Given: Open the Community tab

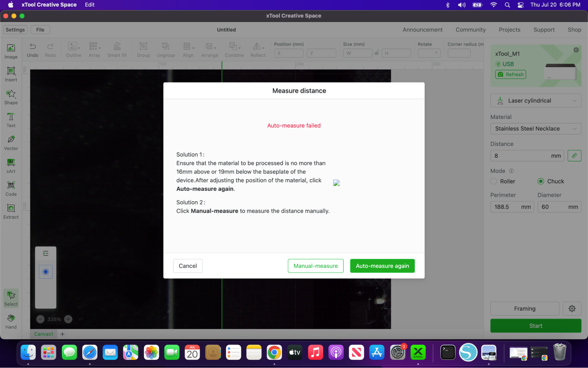Looking at the screenshot, I should (471, 30).
